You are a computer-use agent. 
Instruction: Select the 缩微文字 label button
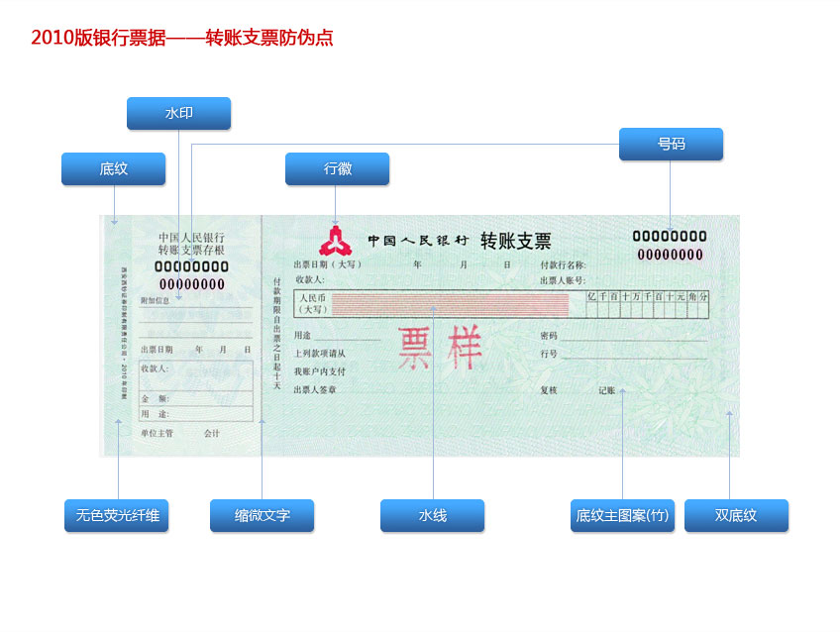coord(262,515)
